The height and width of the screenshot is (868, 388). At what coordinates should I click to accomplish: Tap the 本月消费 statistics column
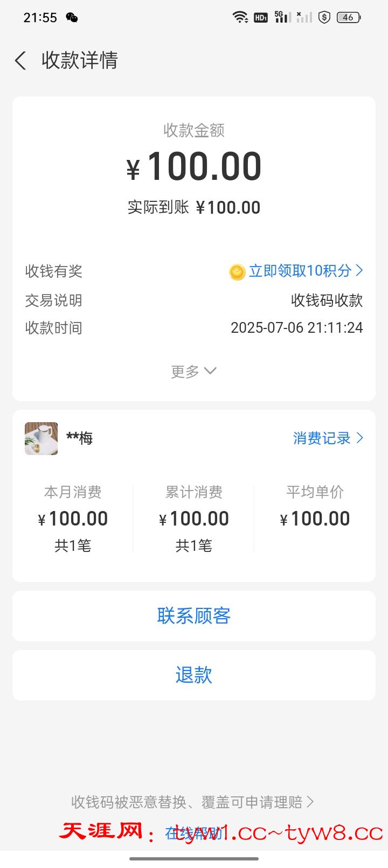73,519
